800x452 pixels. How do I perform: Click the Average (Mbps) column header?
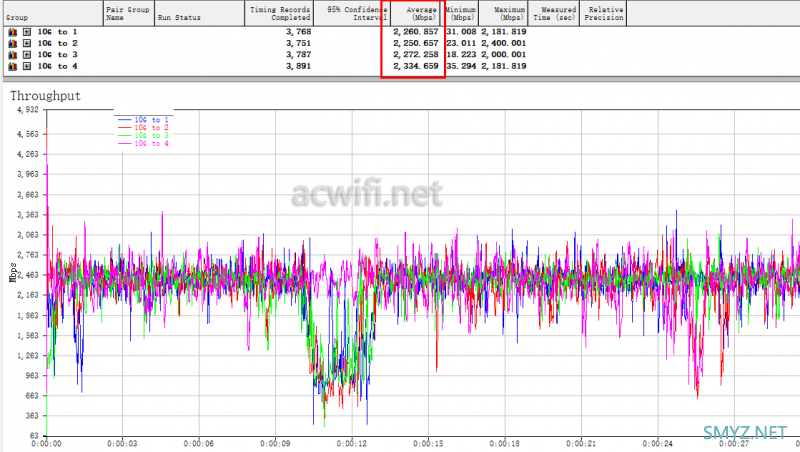pos(411,13)
